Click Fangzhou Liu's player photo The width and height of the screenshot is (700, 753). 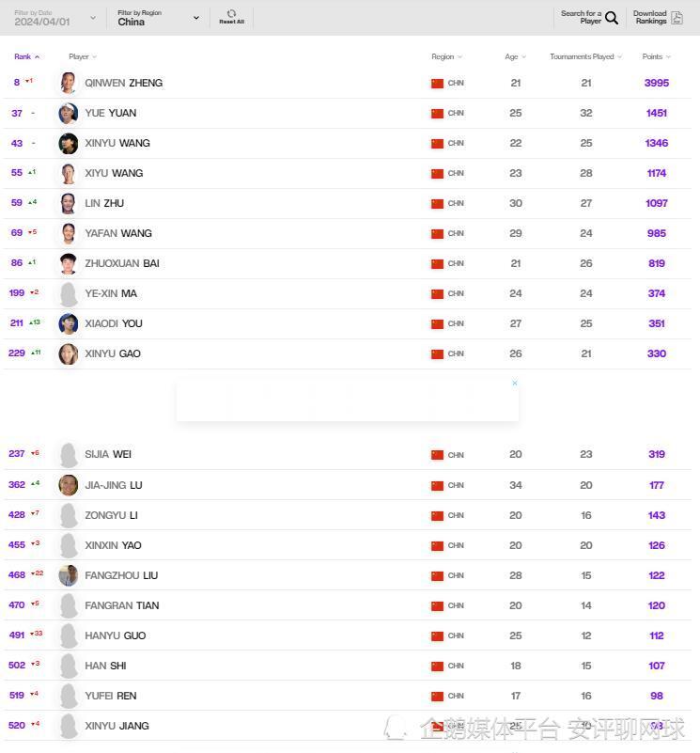(68, 575)
